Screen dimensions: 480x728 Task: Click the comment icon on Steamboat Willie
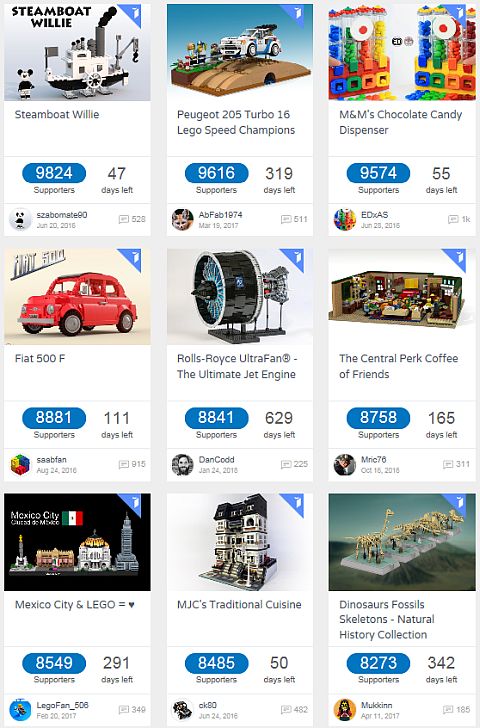(123, 219)
